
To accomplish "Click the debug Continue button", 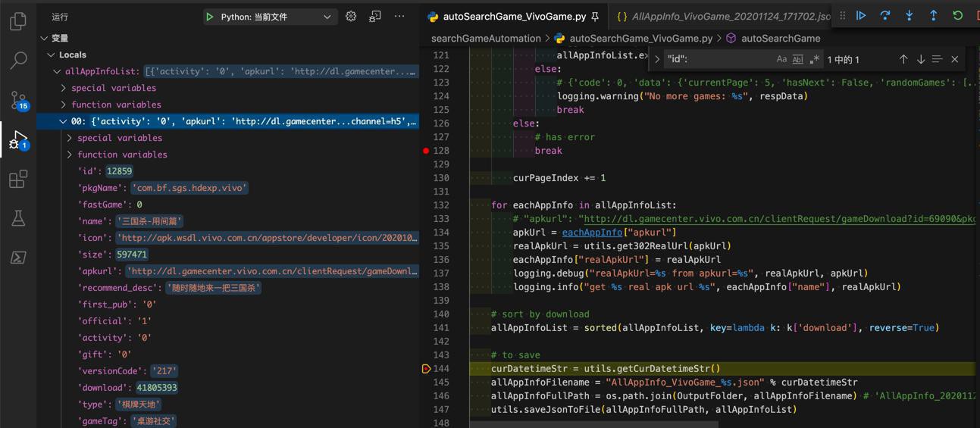I will point(861,16).
